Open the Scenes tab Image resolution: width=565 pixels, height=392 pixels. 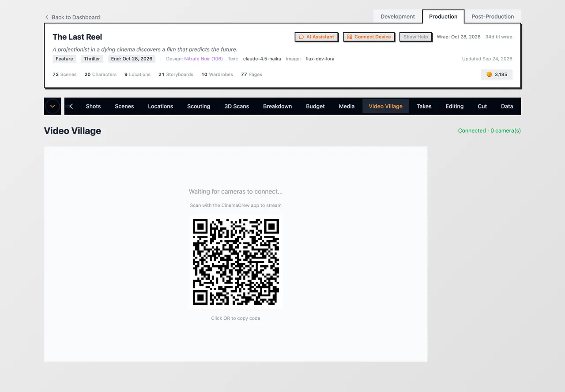(x=124, y=106)
